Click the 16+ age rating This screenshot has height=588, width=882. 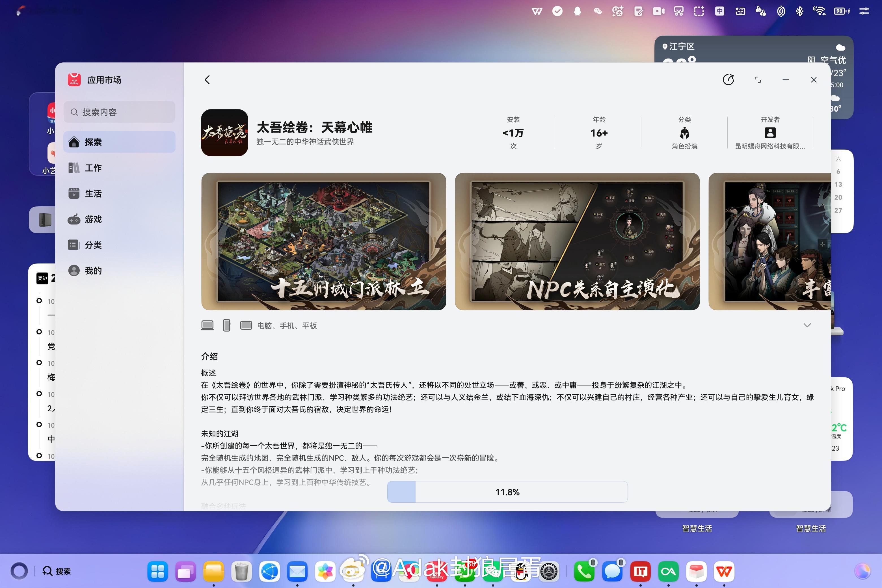click(x=599, y=133)
